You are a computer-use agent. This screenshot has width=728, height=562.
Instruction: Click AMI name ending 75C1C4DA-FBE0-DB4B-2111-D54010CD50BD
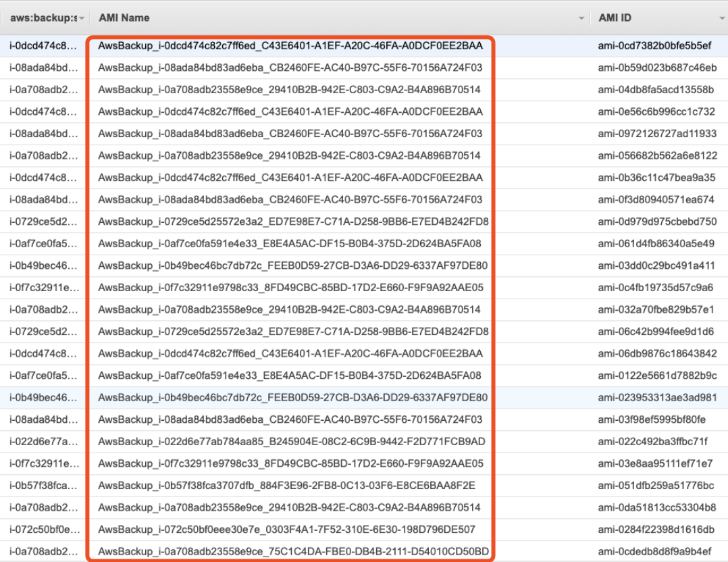(x=293, y=551)
